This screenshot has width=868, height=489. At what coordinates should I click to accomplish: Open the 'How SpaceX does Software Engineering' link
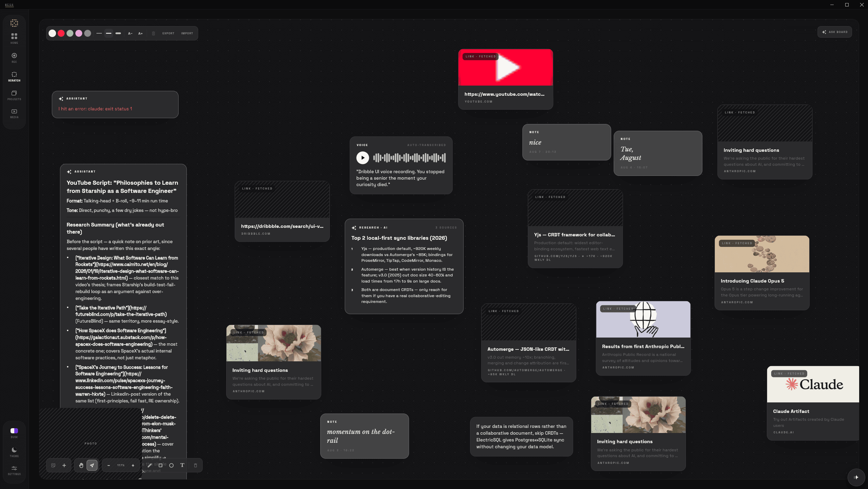pos(121,337)
